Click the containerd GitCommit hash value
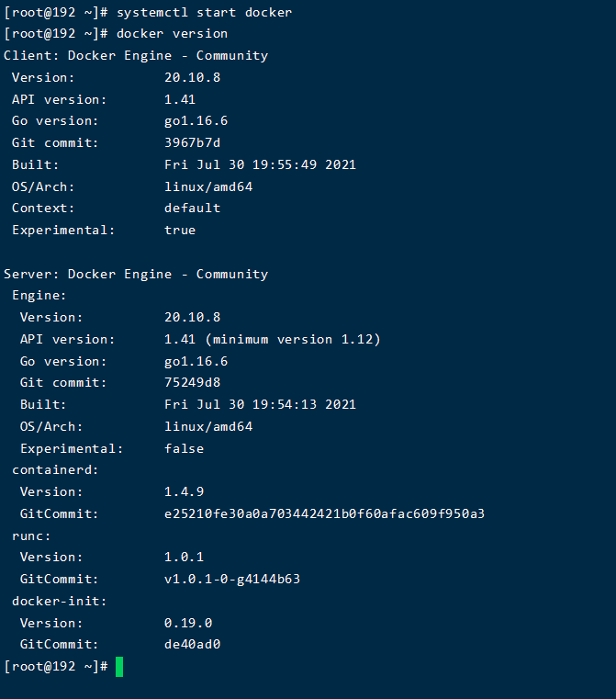616x699 pixels. 324,514
